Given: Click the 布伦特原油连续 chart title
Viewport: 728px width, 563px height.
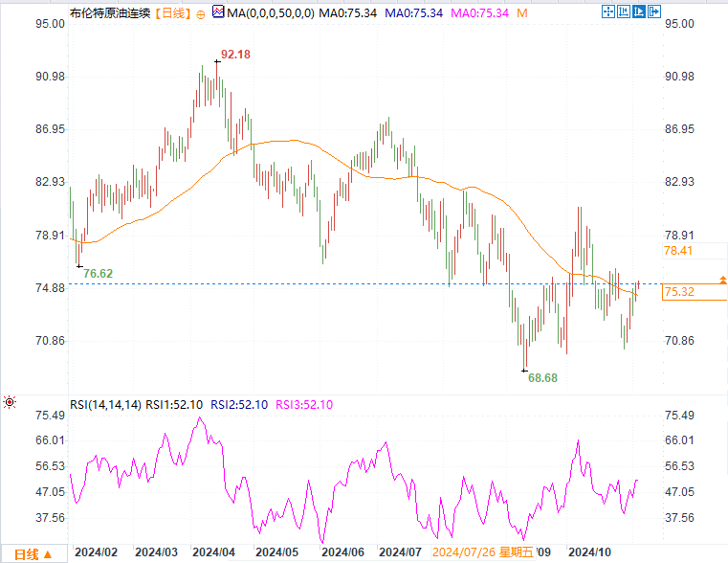Looking at the screenshot, I should (110, 13).
